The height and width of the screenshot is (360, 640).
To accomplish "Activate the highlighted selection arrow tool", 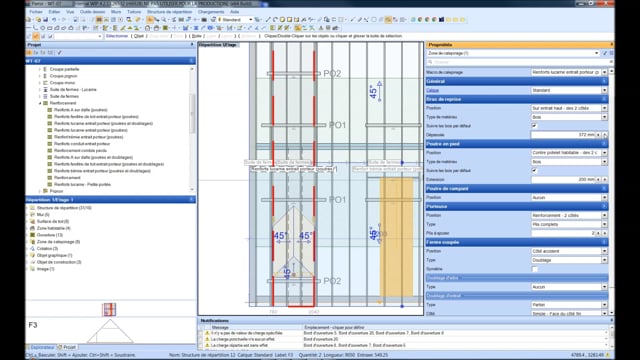I will 150,20.
